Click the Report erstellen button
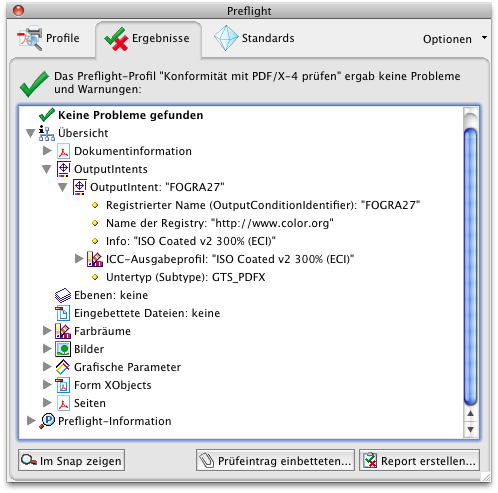This screenshot has height=493, width=498. click(x=419, y=461)
